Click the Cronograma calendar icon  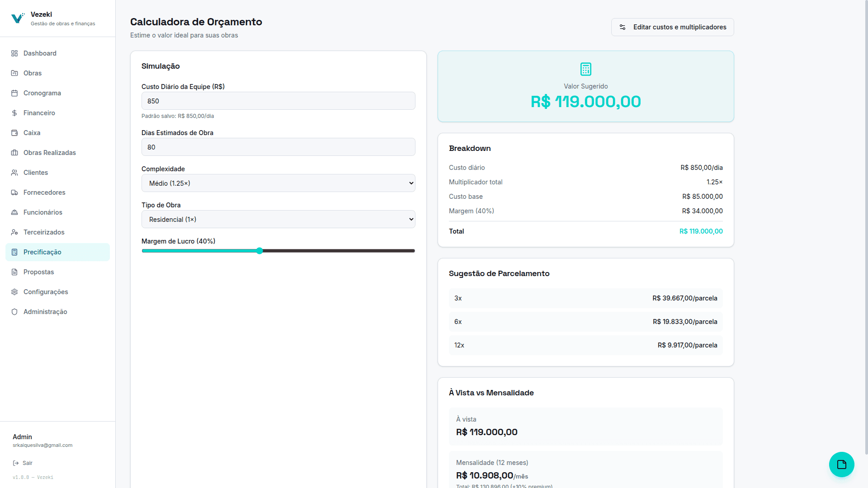(14, 93)
